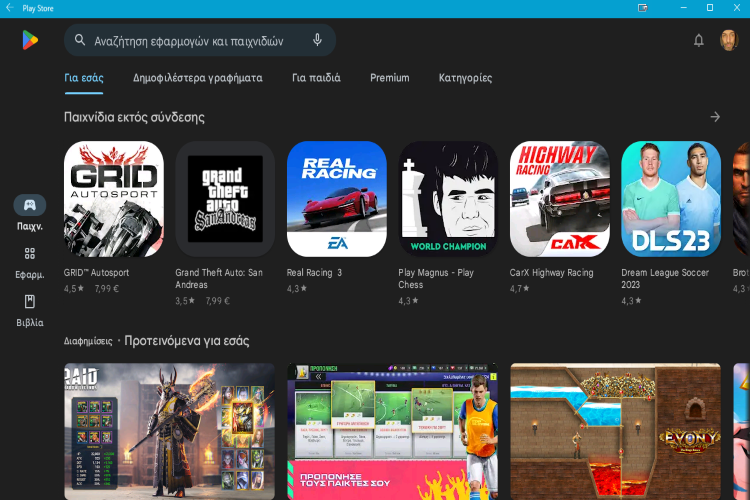Open GRID Autosport app icon
The height and width of the screenshot is (500, 750).
coord(114,199)
